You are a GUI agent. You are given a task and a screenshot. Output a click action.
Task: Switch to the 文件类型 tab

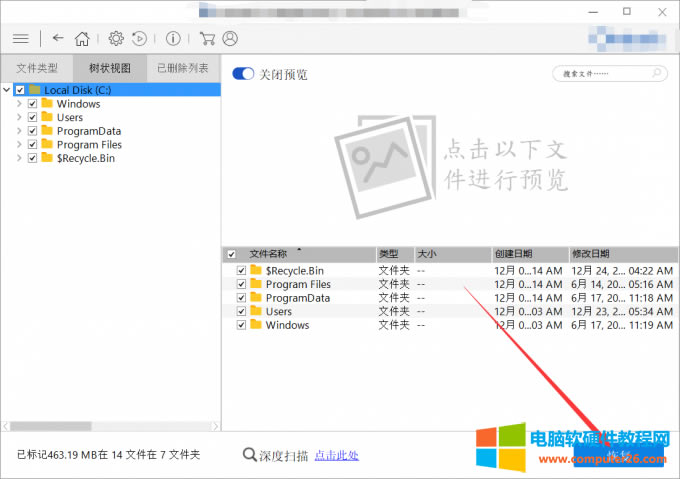(x=37, y=69)
